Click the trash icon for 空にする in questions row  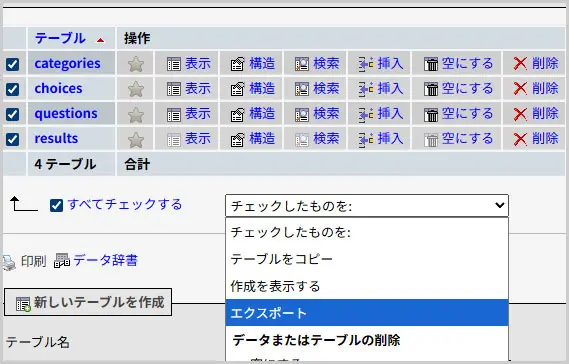tap(431, 114)
